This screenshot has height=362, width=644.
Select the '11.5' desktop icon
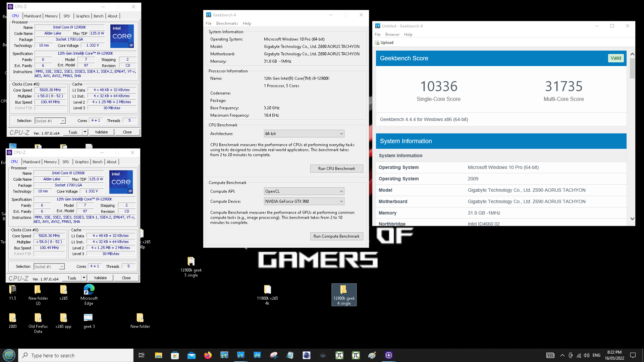click(12, 293)
